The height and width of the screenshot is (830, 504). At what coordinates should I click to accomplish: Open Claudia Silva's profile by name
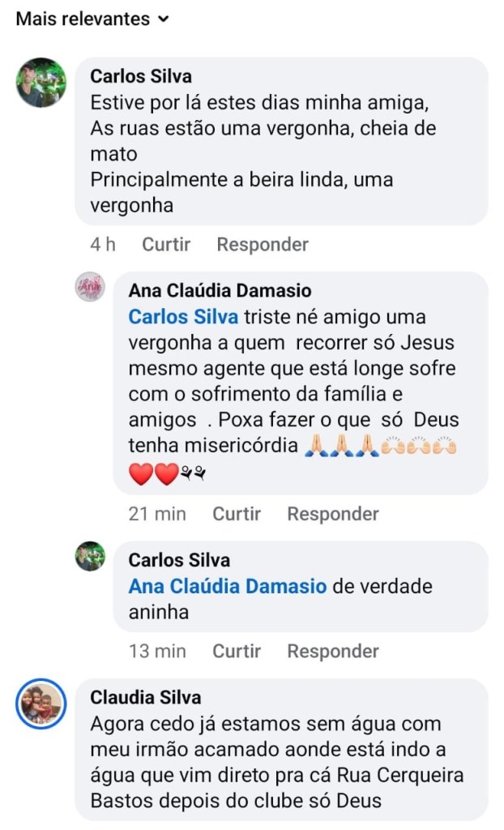tap(146, 698)
